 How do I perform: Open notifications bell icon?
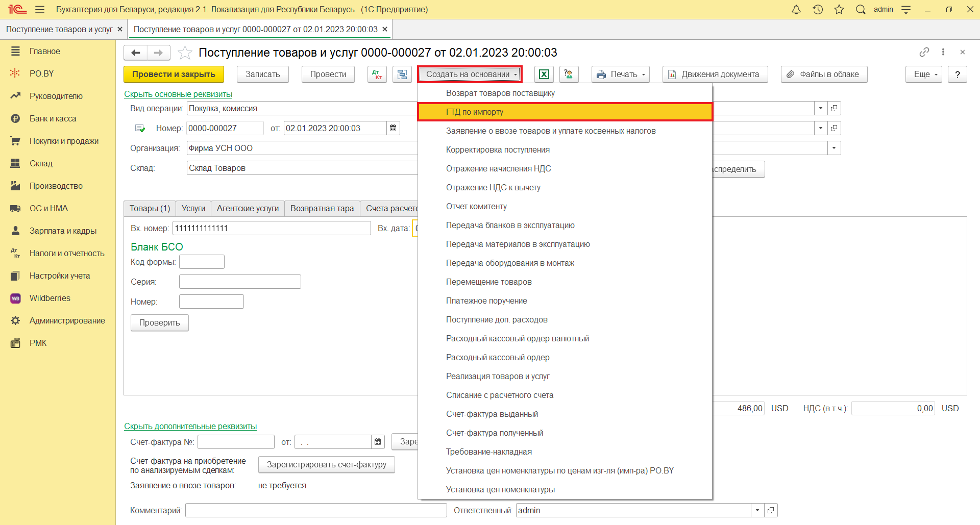click(796, 10)
